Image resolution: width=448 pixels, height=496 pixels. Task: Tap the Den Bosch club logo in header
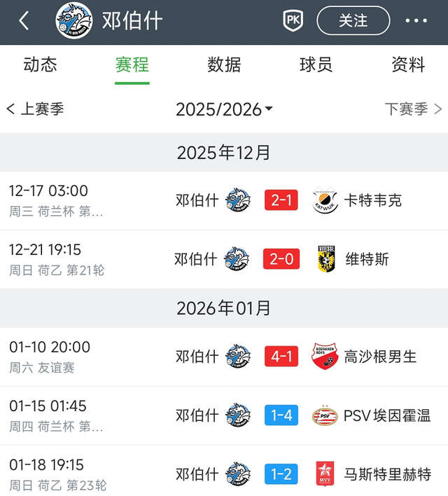tap(74, 21)
